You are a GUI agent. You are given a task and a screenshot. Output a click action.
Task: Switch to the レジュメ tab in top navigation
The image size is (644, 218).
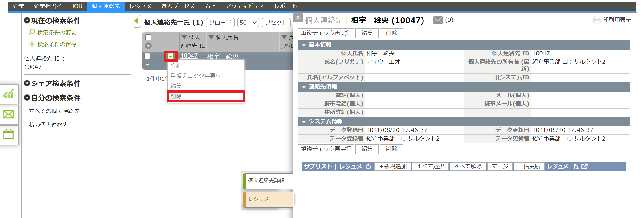pyautogui.click(x=140, y=6)
